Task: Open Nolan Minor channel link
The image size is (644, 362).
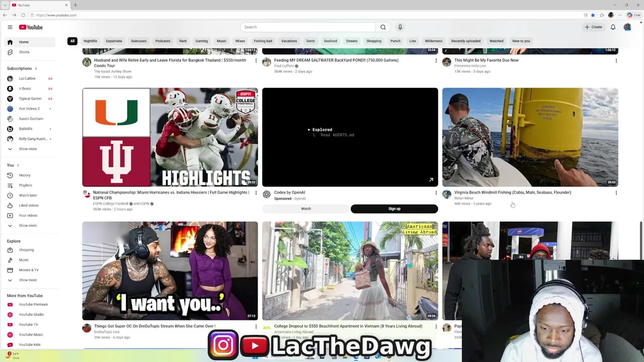Action: [464, 199]
